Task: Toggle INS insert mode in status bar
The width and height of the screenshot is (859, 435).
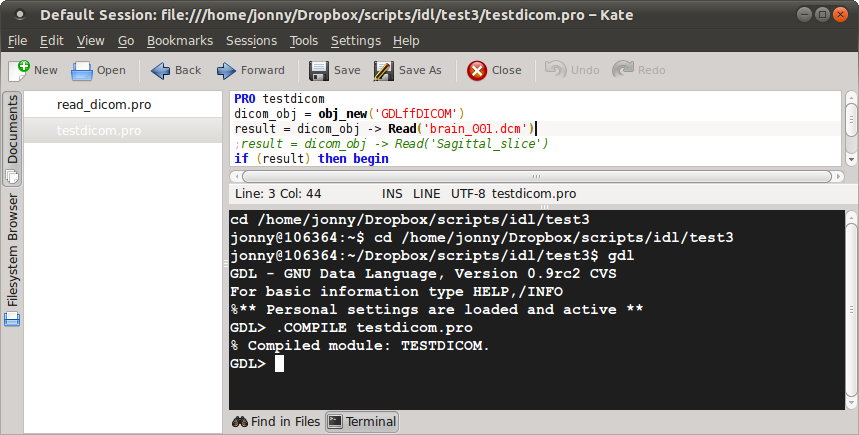Action: tap(392, 194)
